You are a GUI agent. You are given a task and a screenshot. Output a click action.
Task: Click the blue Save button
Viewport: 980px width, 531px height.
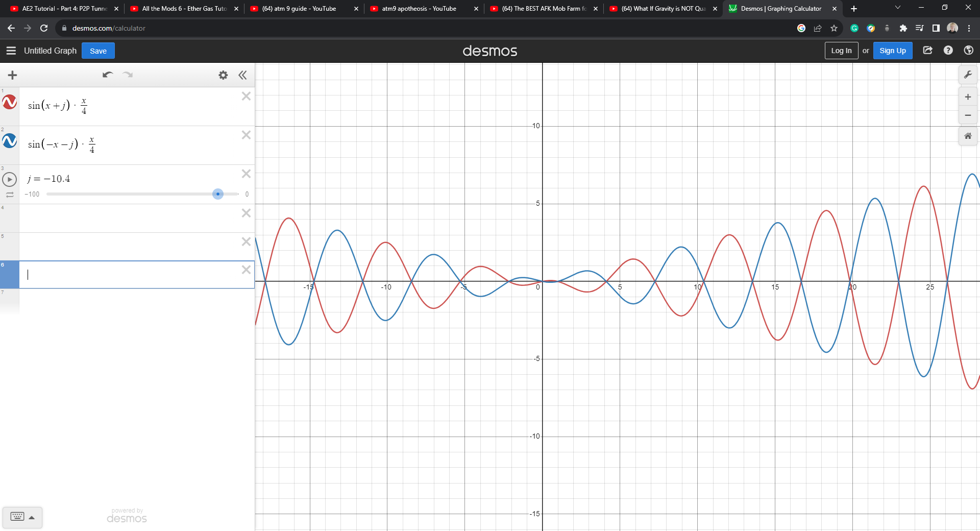pyautogui.click(x=98, y=51)
